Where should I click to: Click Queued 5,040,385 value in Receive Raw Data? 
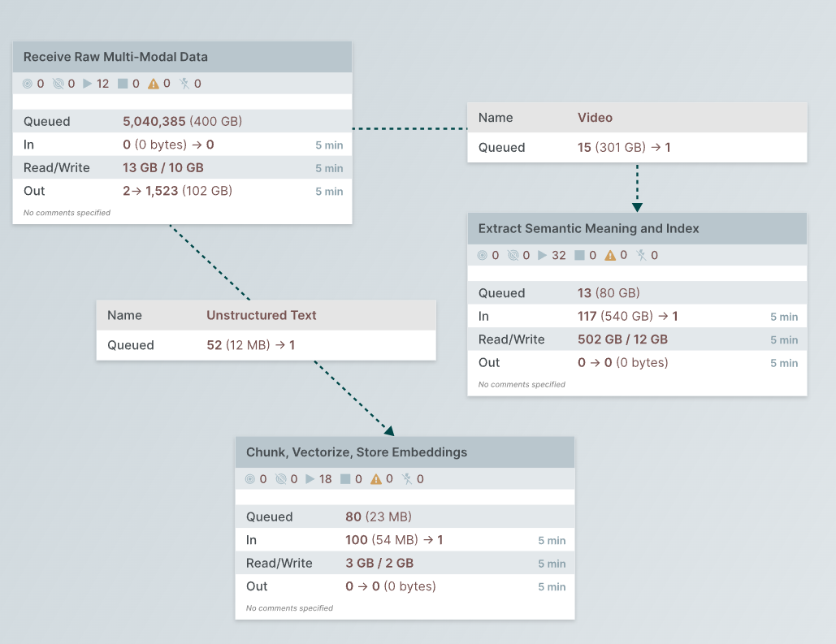154,122
